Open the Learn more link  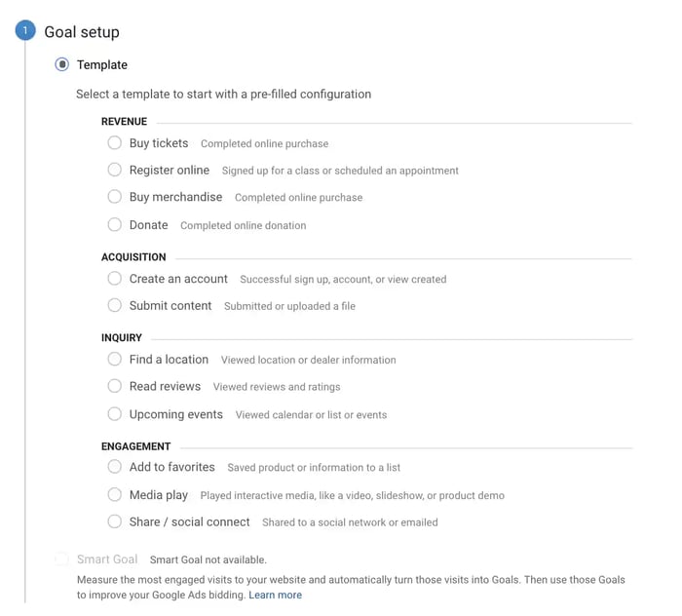[x=275, y=595]
